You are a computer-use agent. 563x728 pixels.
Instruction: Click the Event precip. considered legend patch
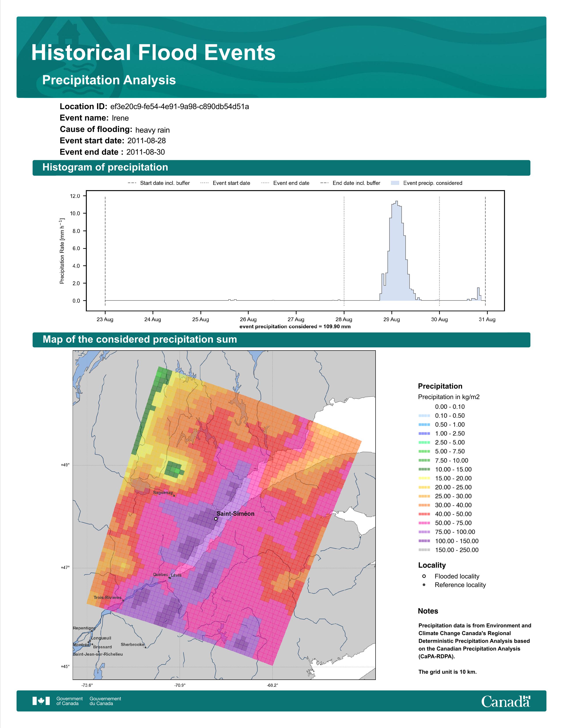395,183
